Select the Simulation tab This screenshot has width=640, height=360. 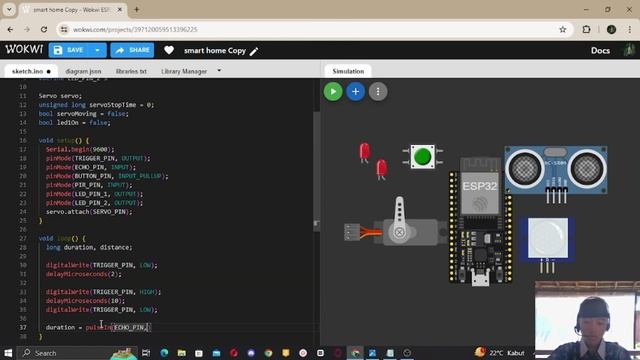click(x=348, y=71)
